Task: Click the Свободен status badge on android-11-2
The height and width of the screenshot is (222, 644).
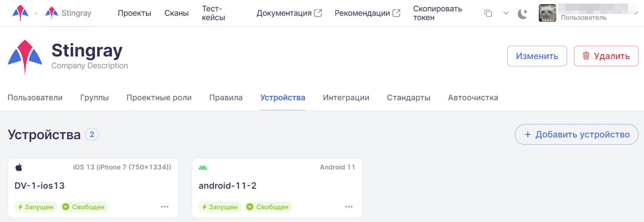Action: click(268, 207)
